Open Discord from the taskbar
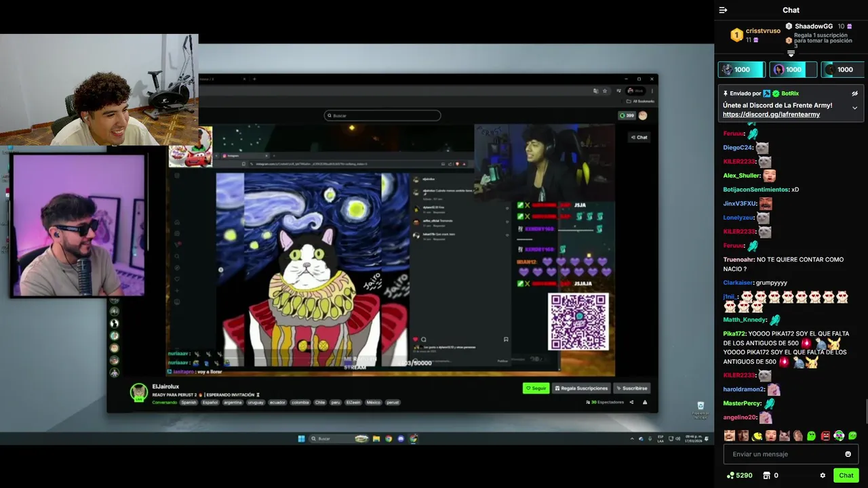This screenshot has height=488, width=868. [401, 439]
